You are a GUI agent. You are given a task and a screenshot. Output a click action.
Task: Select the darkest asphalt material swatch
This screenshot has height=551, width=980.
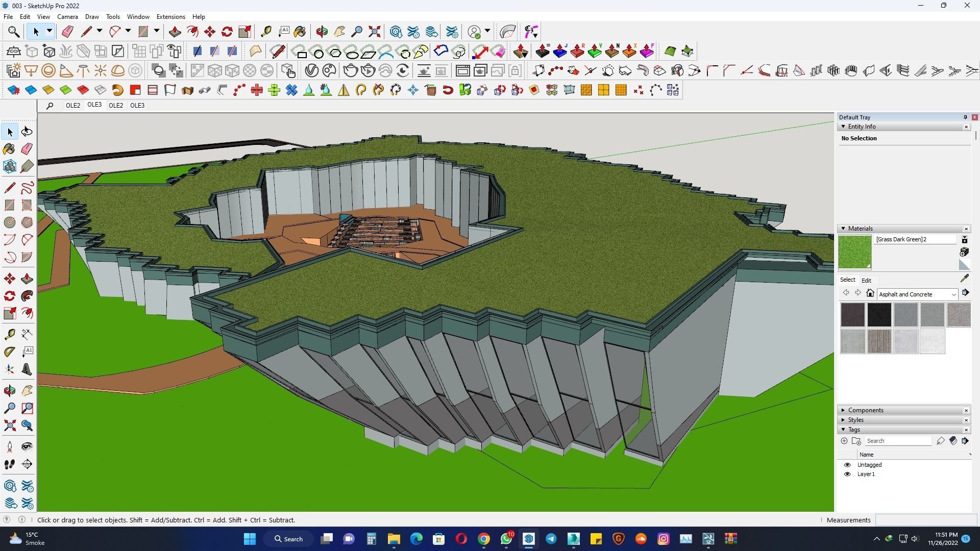pyautogui.click(x=879, y=315)
